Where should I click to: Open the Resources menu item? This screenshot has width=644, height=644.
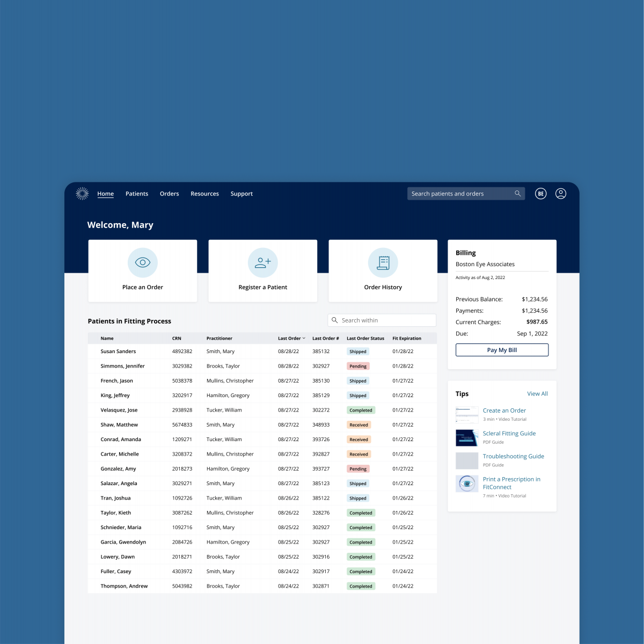pyautogui.click(x=204, y=194)
